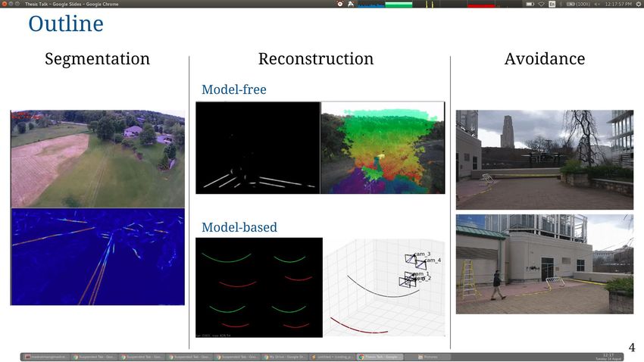Select the cam_3 label in the 3D plot
Viewport: 644px width, 362px height.
tap(422, 254)
